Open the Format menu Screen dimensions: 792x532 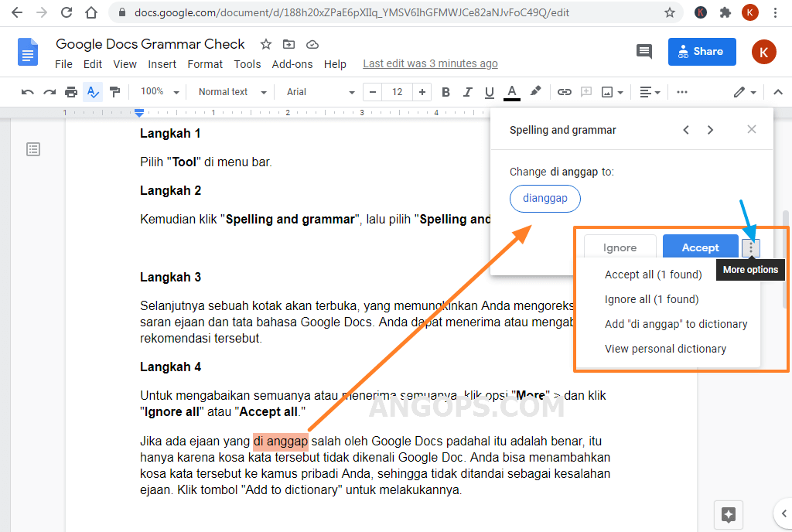click(205, 64)
